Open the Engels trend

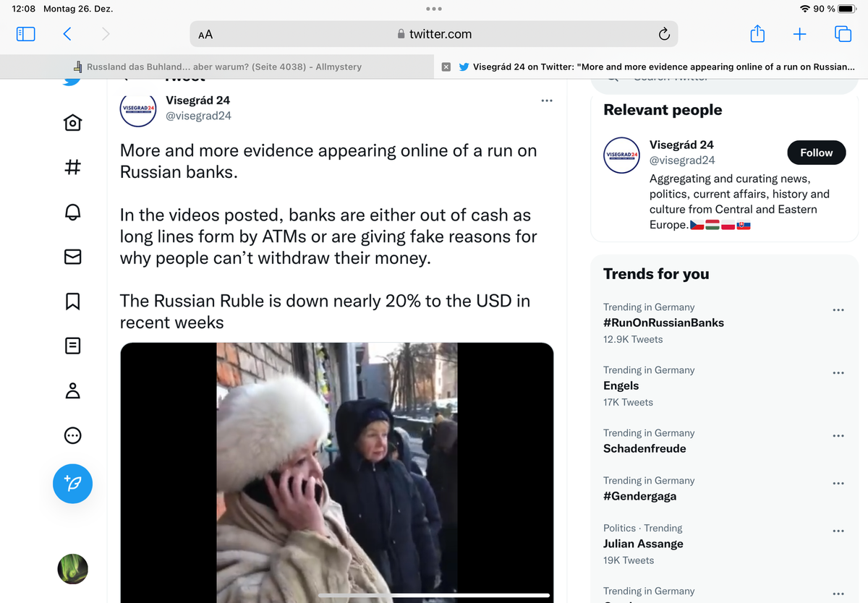621,385
